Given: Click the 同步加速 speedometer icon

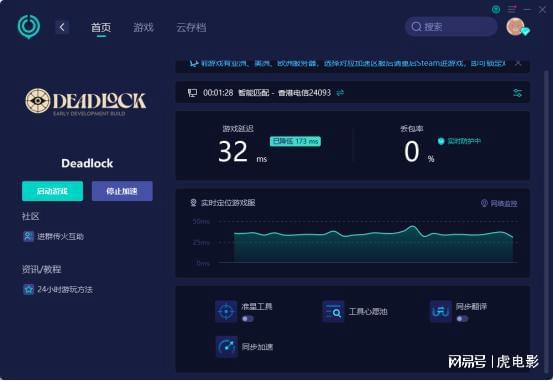Looking at the screenshot, I should [x=226, y=347].
